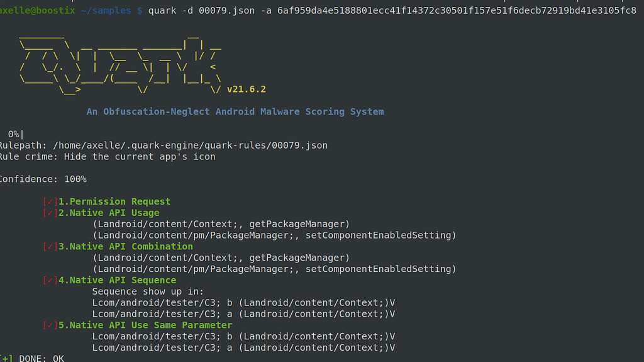Click the Rulepath line for 00079.json
644x362 pixels.
pyautogui.click(x=164, y=145)
